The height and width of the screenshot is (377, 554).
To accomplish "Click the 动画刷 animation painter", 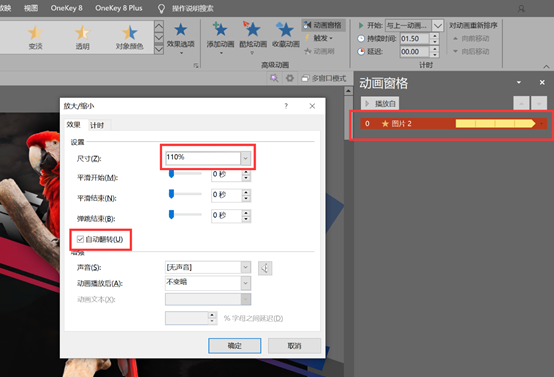I will pyautogui.click(x=319, y=51).
